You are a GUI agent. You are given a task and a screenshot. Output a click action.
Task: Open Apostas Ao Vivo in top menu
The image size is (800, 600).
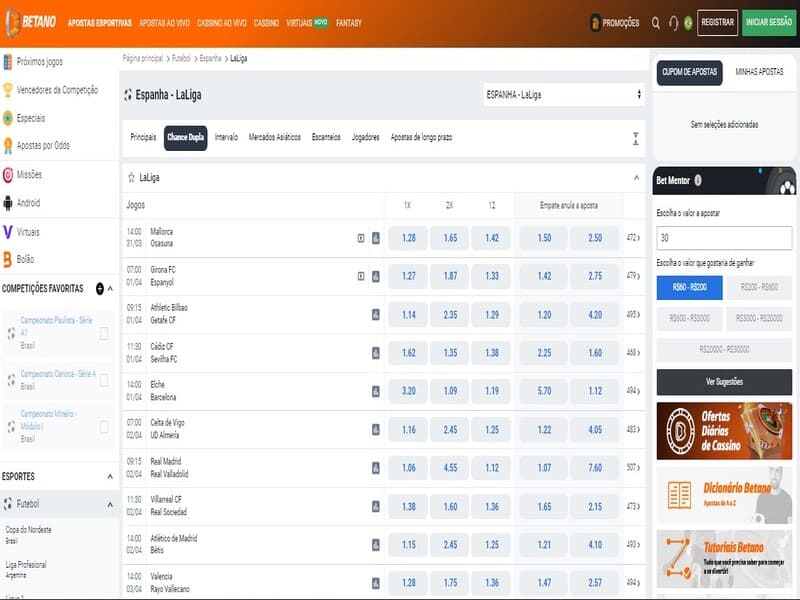164,23
